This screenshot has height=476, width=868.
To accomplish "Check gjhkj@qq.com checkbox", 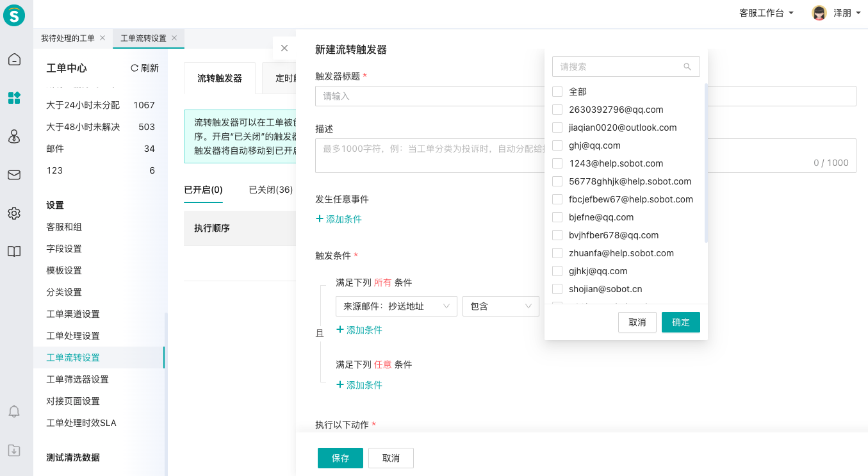I will coord(557,271).
